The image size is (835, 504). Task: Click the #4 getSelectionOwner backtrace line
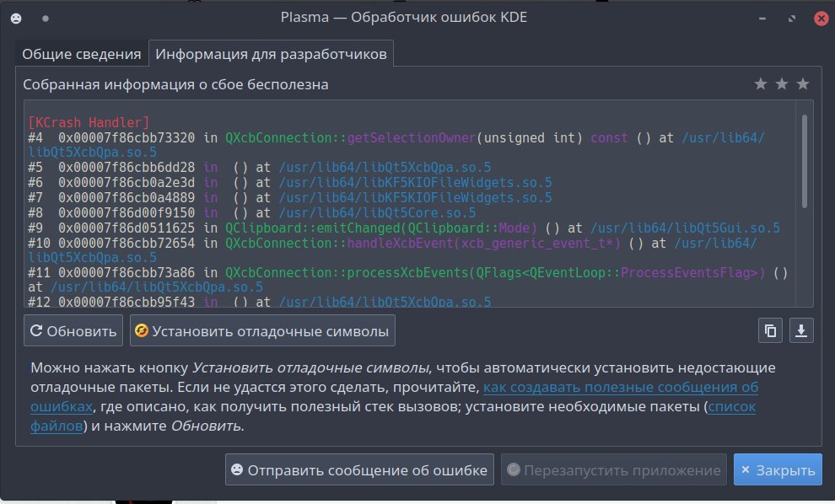coord(396,145)
